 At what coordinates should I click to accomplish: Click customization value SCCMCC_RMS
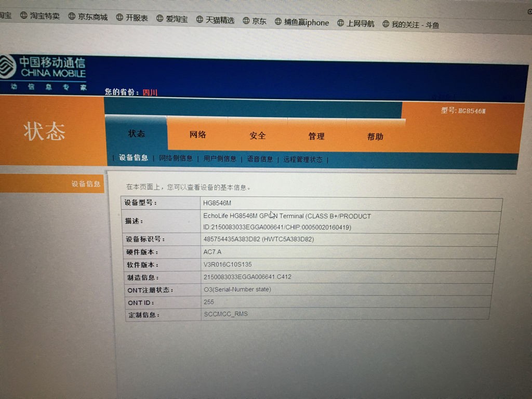(225, 314)
